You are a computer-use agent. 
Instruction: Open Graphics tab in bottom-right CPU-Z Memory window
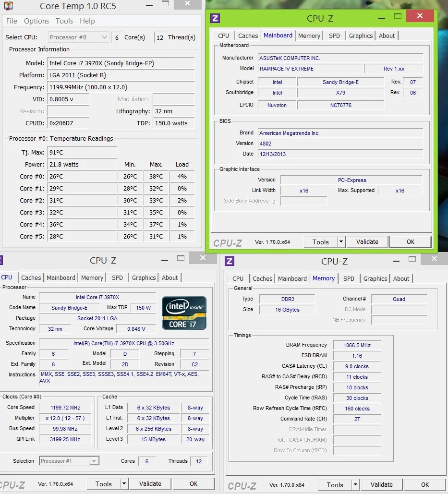[375, 279]
